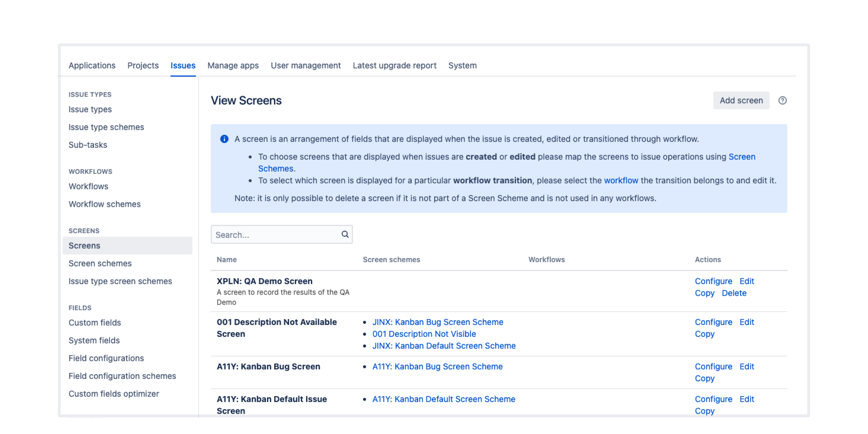Configure the A11Y: Kanban Default Issue Screen
Image resolution: width=868 pixels, height=434 pixels.
pos(713,399)
